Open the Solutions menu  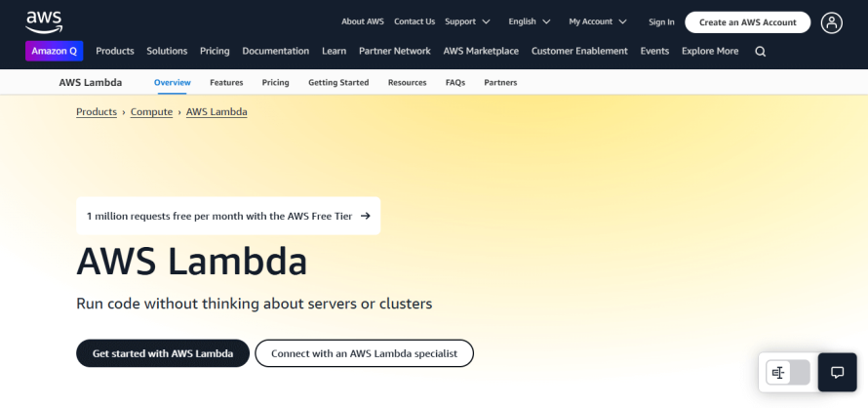pos(167,51)
